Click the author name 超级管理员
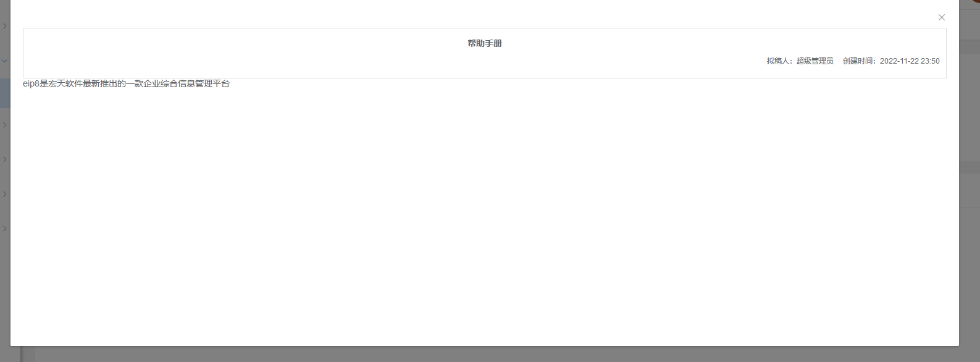The image size is (980, 362). click(x=815, y=61)
